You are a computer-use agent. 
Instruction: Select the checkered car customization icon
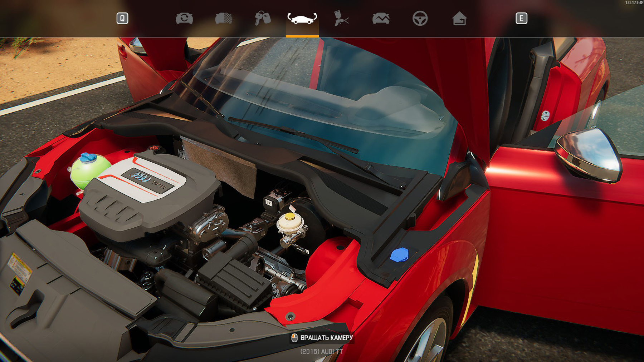point(224,18)
